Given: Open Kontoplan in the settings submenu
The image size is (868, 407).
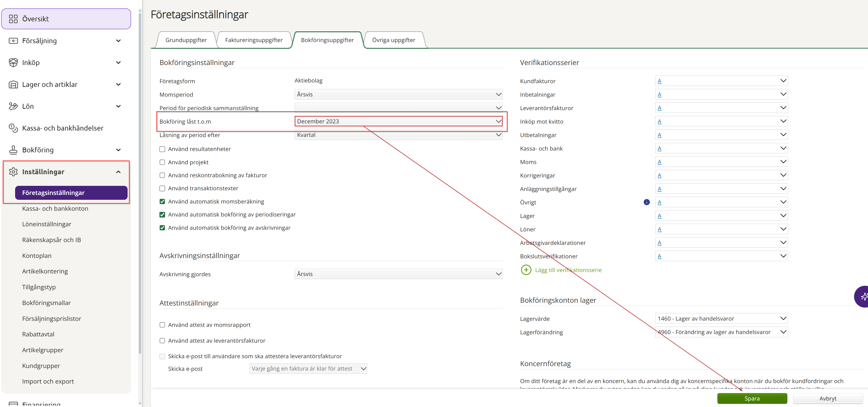Looking at the screenshot, I should click(37, 255).
